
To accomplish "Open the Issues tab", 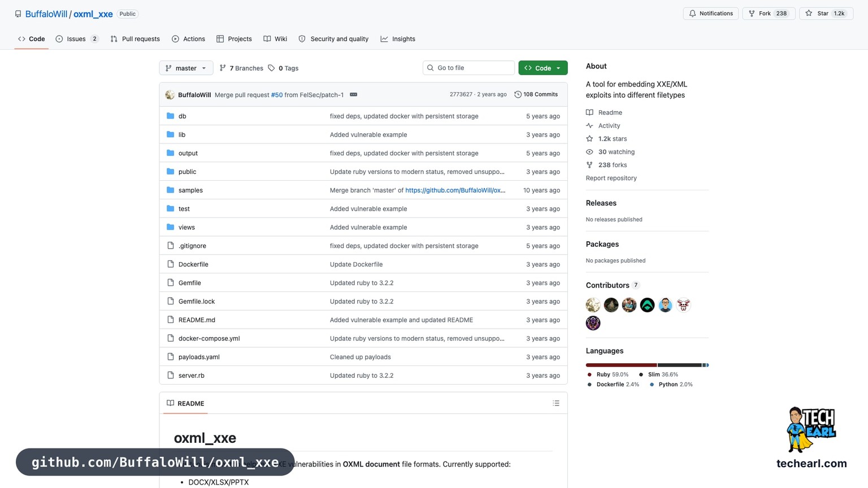I will [77, 39].
